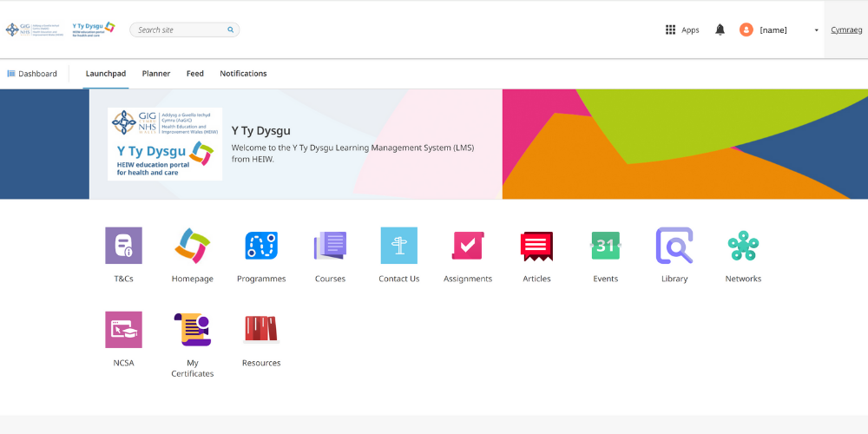Open the Articles launchpad icon

tap(537, 247)
